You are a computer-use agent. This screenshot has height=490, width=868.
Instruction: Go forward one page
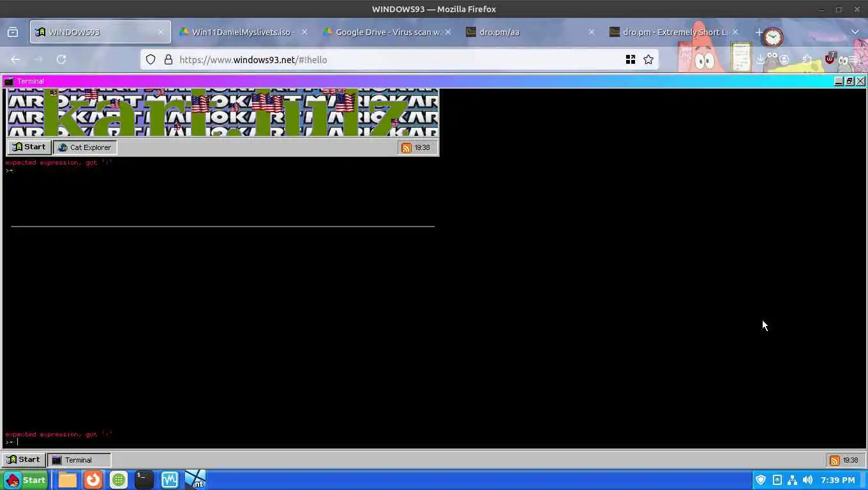point(38,59)
